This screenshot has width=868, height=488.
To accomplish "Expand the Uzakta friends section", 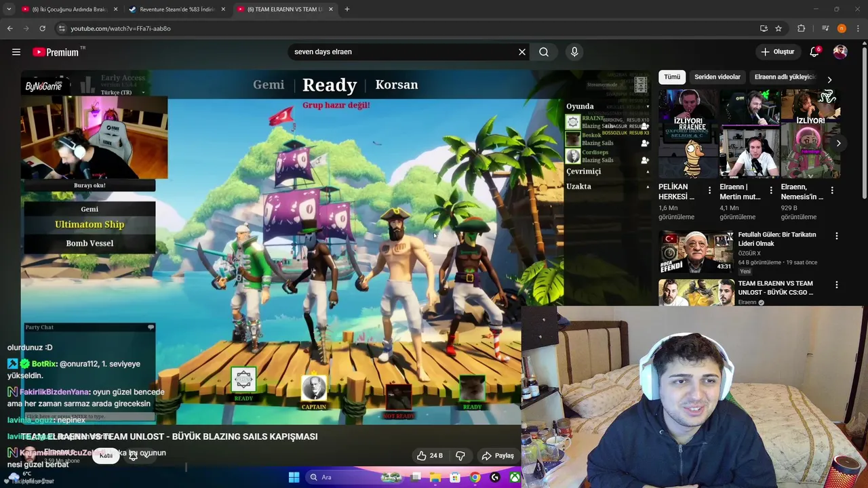I will click(x=648, y=186).
